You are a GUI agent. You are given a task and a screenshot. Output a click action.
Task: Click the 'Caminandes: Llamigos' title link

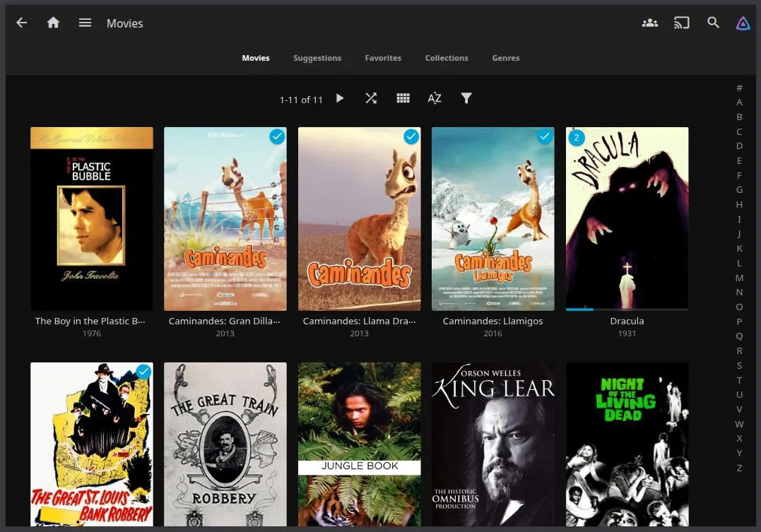click(x=492, y=321)
